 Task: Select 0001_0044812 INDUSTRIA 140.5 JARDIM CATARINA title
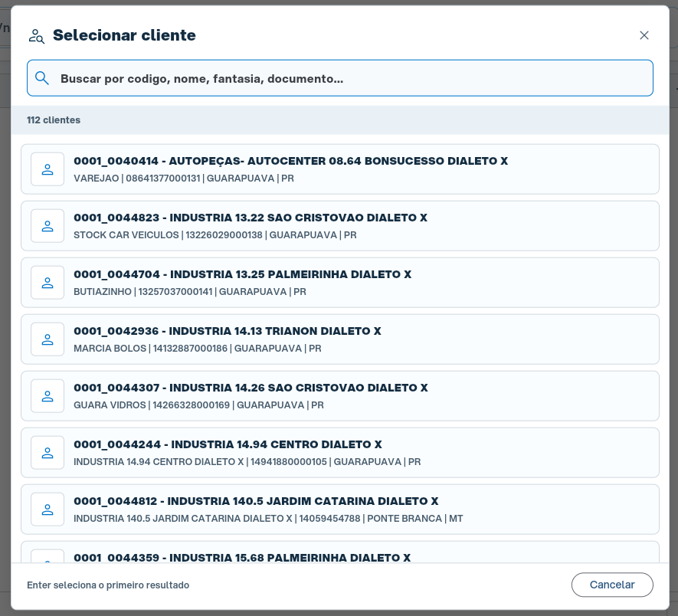tap(256, 501)
